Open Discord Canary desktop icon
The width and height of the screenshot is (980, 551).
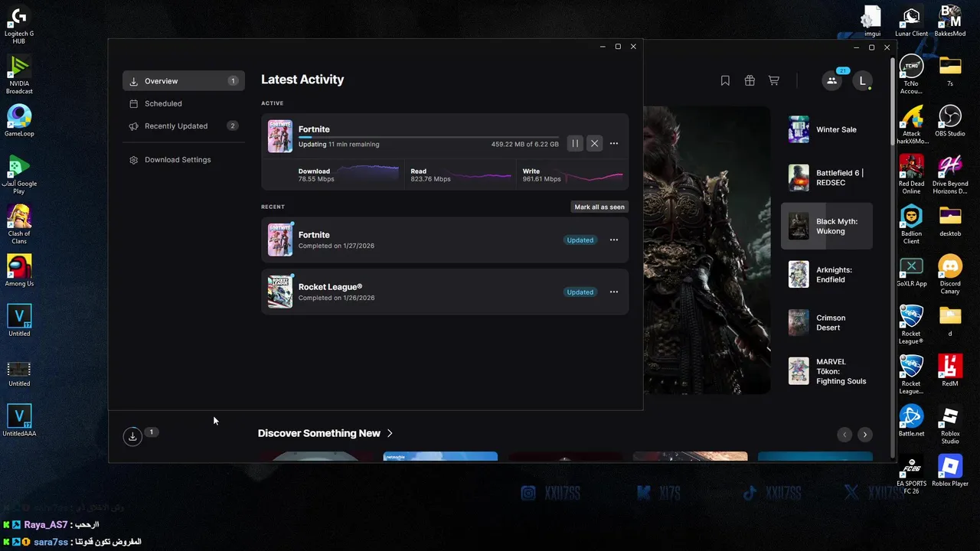[x=950, y=274]
